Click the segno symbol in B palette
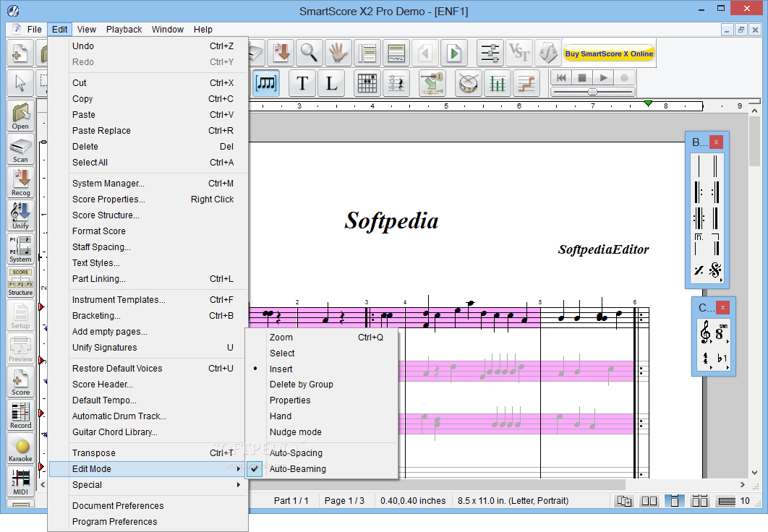 [716, 270]
